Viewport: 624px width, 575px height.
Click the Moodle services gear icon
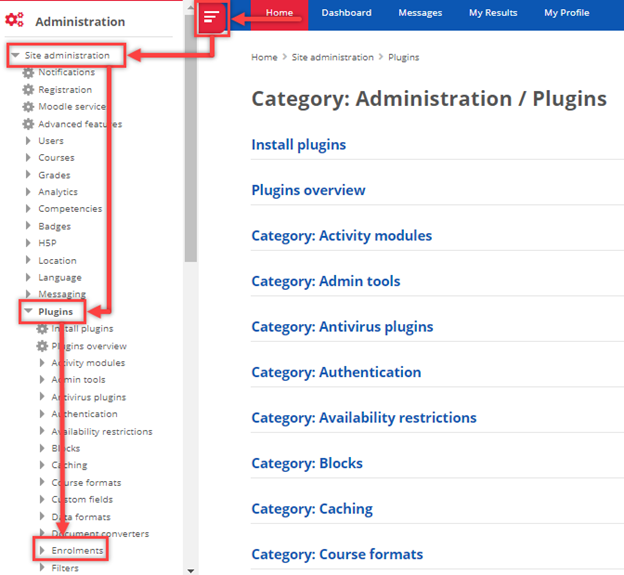[x=28, y=107]
